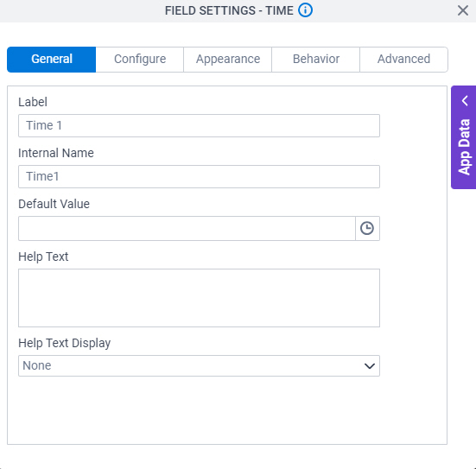The height and width of the screenshot is (469, 476).
Task: Click the Field Settings - Time title text
Action: tap(229, 10)
